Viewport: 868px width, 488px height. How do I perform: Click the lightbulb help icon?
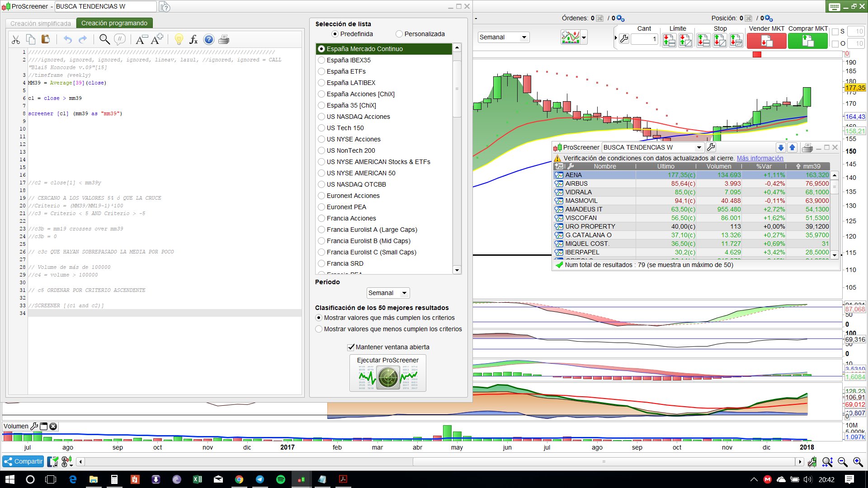coord(179,40)
